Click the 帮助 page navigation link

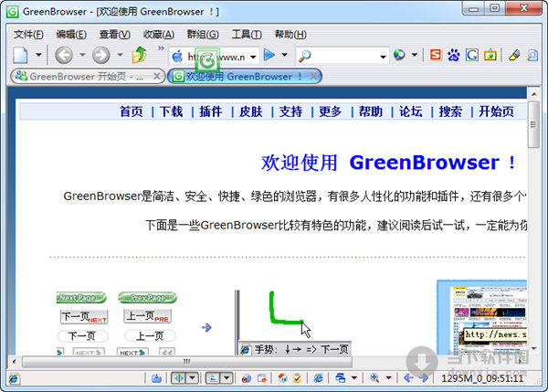[371, 111]
